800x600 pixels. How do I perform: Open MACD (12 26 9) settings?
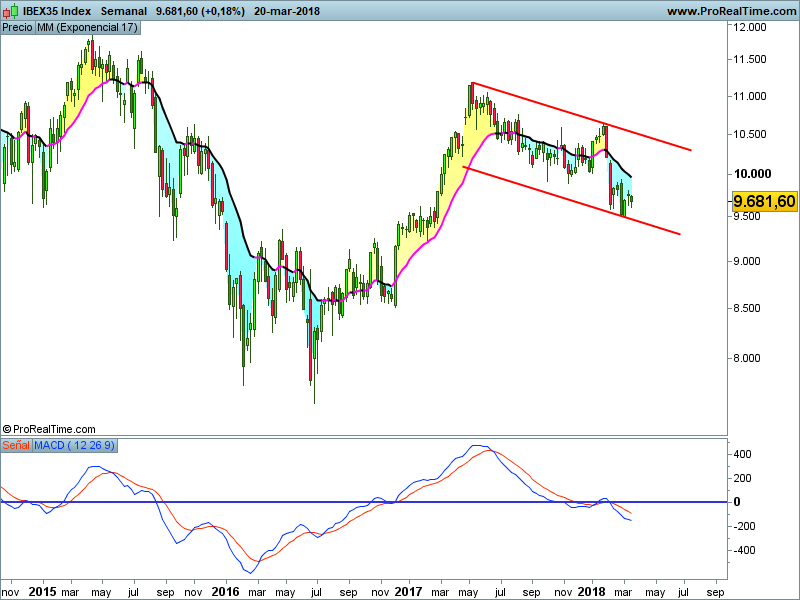76,444
